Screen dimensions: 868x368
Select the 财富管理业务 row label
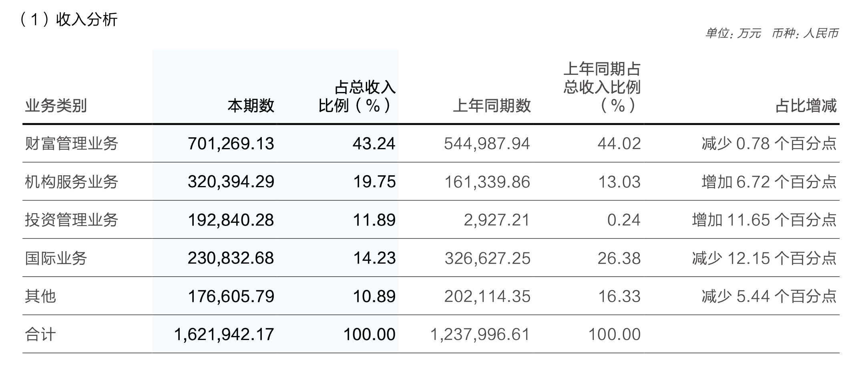[x=72, y=144]
